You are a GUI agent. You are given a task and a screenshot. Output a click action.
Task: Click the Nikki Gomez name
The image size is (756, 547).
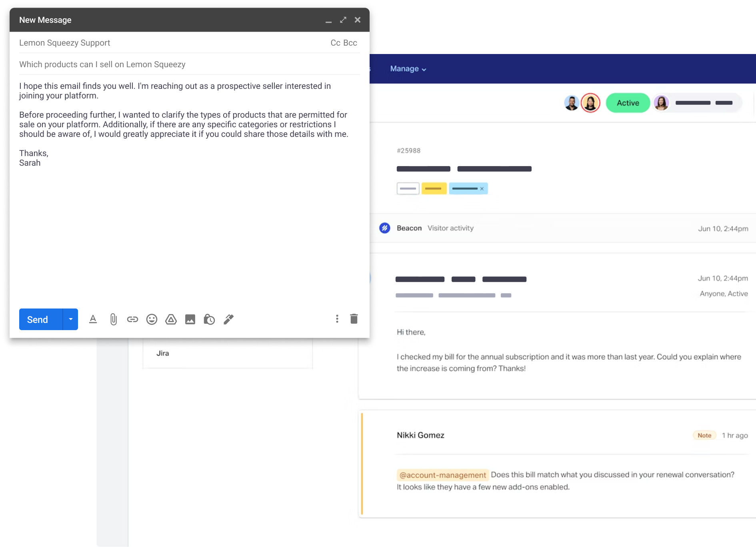420,435
